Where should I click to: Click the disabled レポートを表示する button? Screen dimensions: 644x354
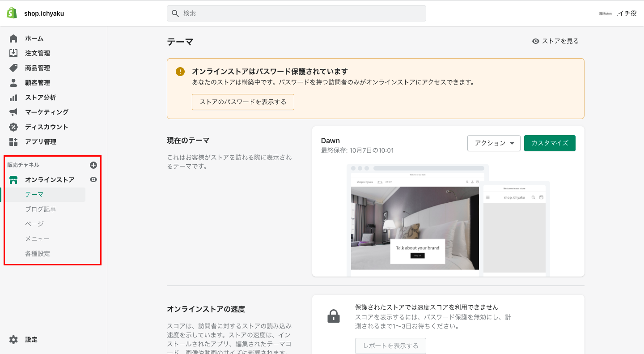click(x=390, y=346)
